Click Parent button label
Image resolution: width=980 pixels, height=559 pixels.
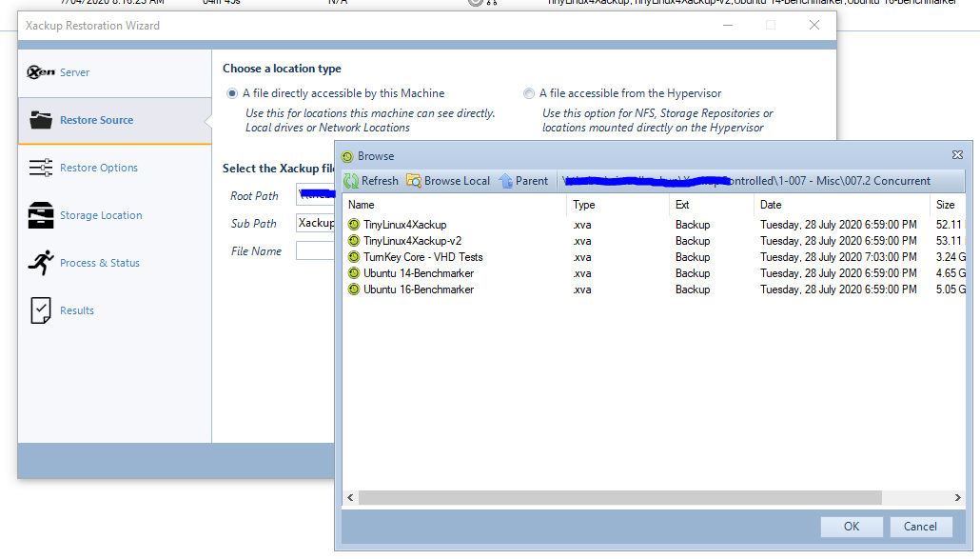tap(531, 181)
